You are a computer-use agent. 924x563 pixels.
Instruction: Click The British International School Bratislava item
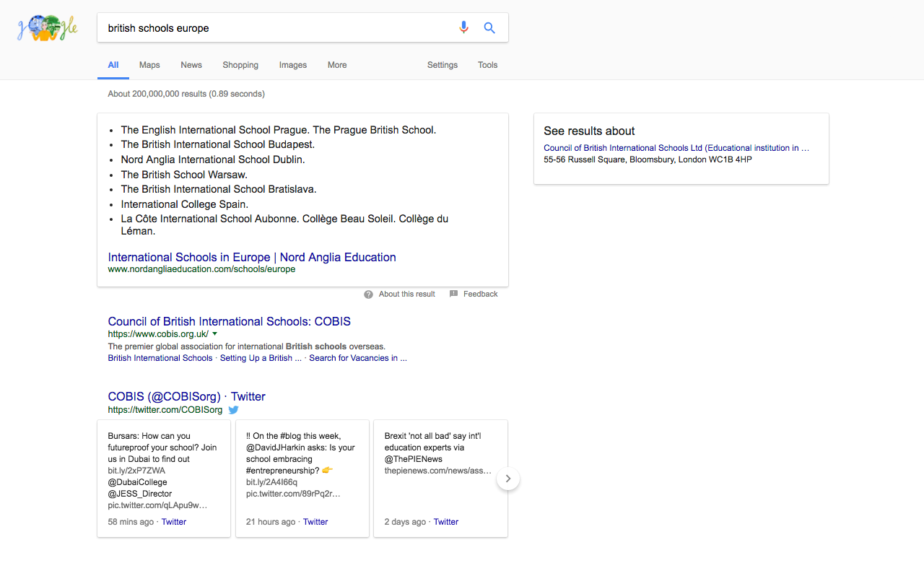(219, 189)
